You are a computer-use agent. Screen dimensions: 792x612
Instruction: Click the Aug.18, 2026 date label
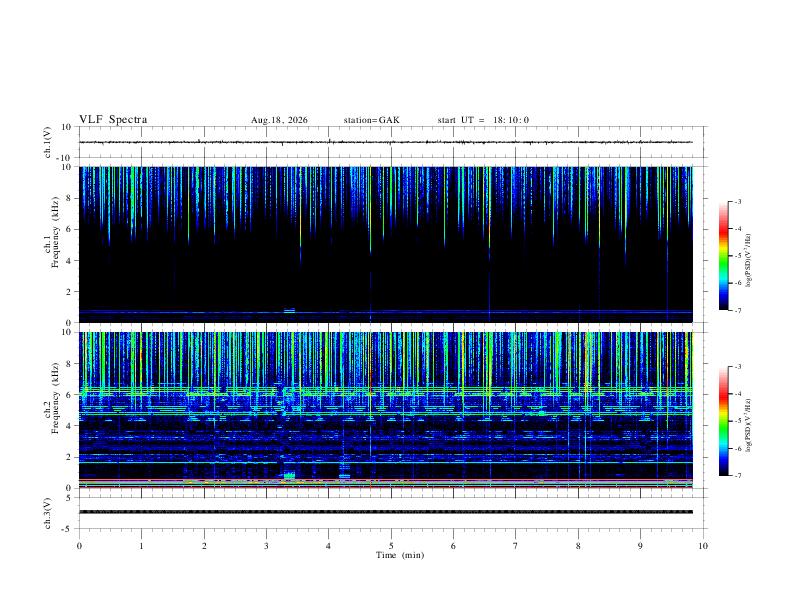pos(279,120)
